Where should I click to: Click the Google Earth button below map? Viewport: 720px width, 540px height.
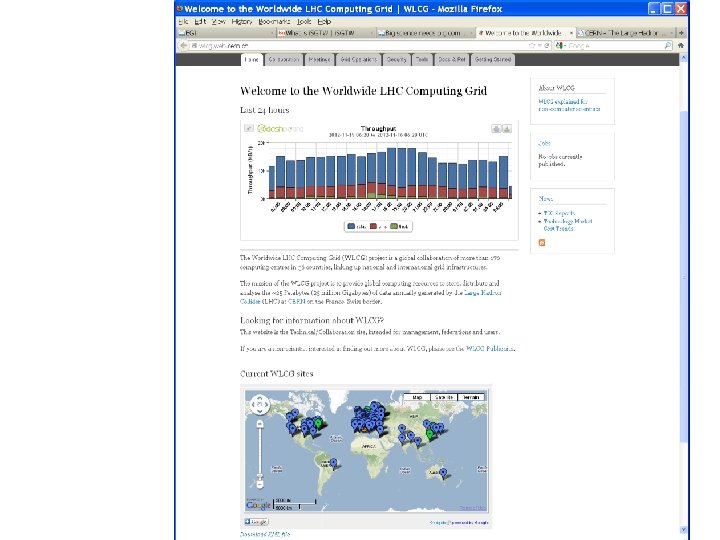click(x=256, y=522)
